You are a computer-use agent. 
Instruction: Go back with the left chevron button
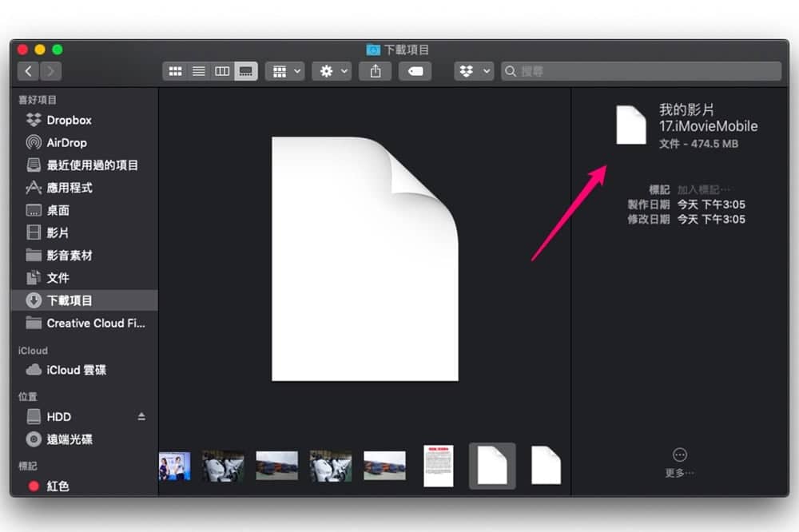point(29,71)
